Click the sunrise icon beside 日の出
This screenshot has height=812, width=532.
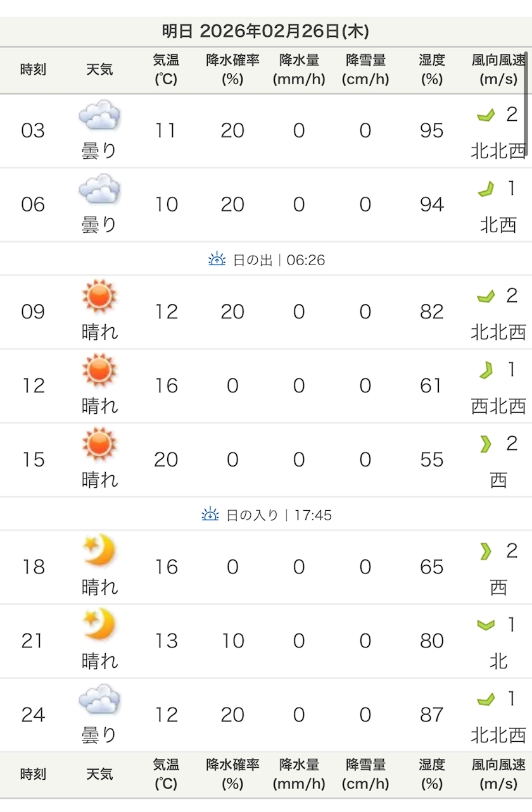pyautogui.click(x=217, y=259)
